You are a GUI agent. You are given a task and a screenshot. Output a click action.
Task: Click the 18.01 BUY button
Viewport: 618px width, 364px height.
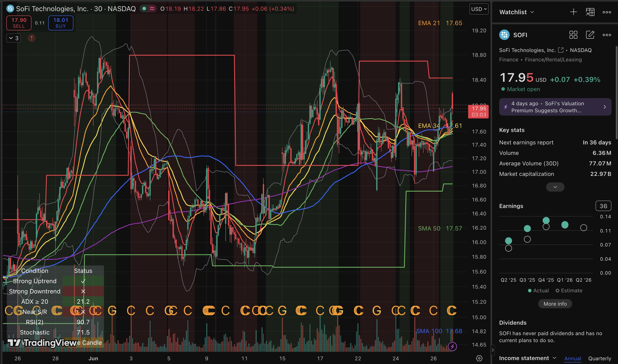pos(61,23)
